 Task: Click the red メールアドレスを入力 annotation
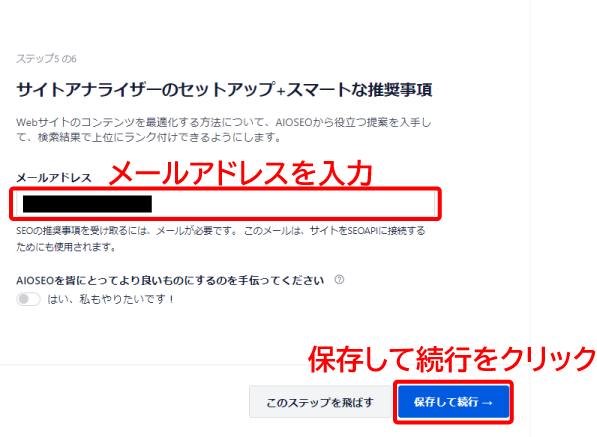241,173
